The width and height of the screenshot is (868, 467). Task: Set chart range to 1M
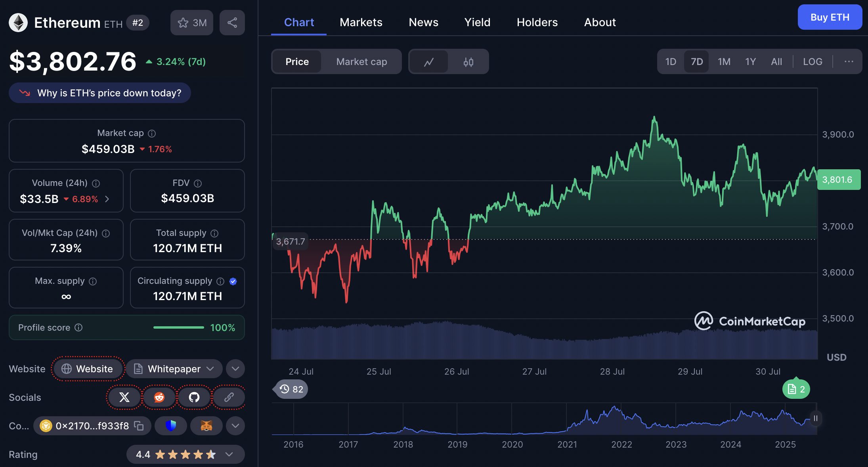(x=724, y=62)
